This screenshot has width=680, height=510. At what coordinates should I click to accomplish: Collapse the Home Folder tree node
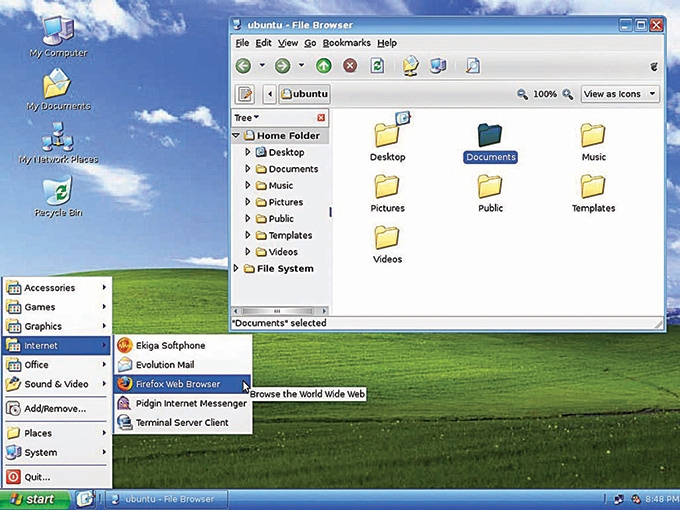[236, 135]
